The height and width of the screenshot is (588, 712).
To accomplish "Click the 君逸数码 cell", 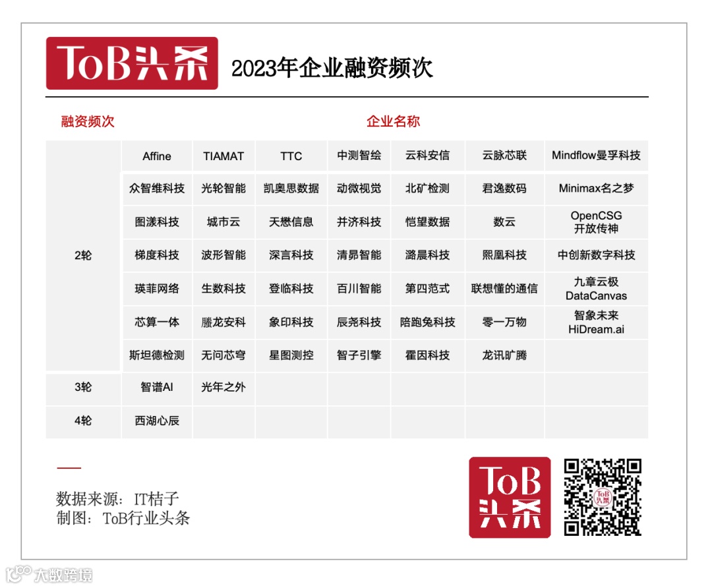I will (504, 189).
